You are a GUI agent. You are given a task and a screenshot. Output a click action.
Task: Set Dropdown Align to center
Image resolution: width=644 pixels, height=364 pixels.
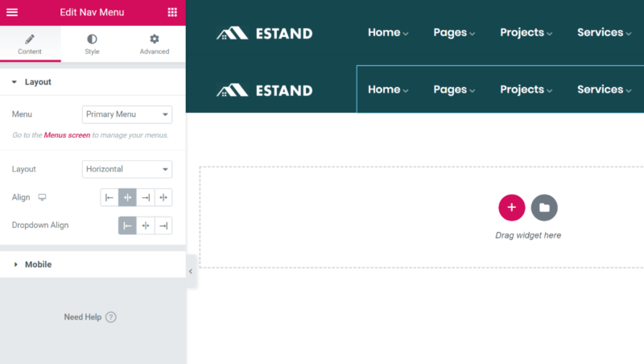[146, 225]
